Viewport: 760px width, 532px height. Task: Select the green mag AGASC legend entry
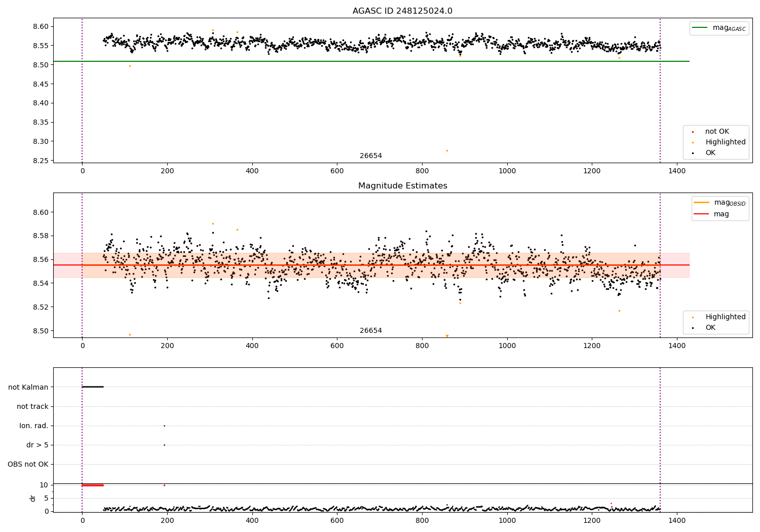[719, 28]
